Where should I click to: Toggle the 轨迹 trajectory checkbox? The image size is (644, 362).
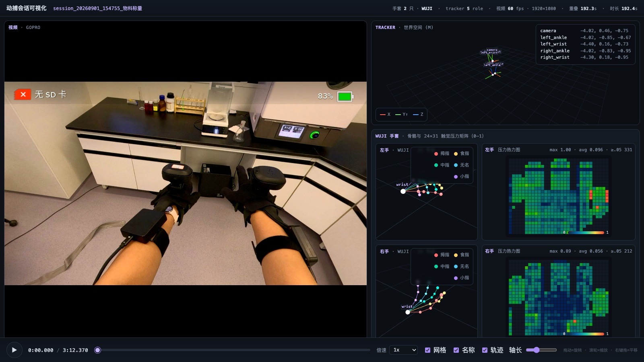click(x=485, y=350)
